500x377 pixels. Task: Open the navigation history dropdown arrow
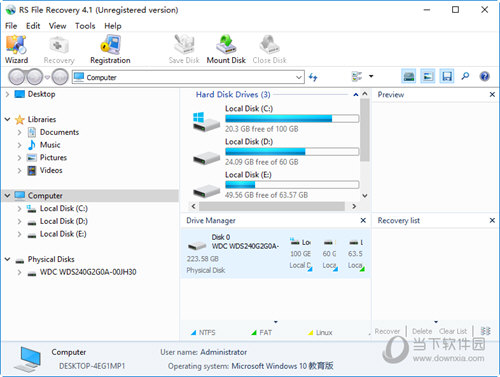coord(47,77)
